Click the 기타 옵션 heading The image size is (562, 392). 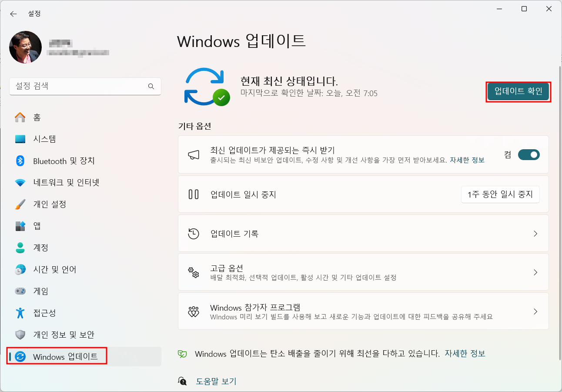coord(195,127)
